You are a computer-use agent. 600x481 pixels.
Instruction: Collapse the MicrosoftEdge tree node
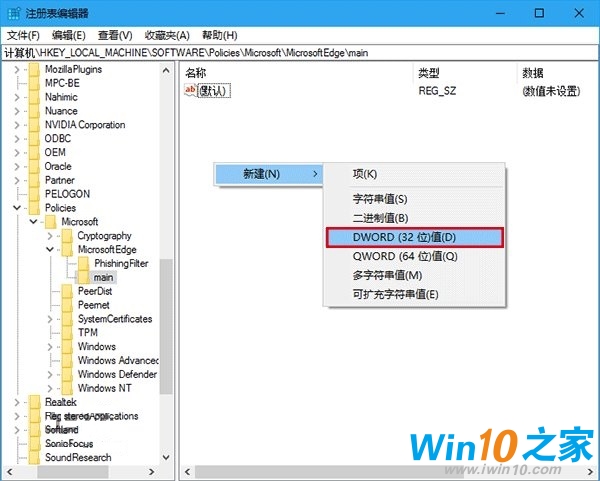point(50,250)
